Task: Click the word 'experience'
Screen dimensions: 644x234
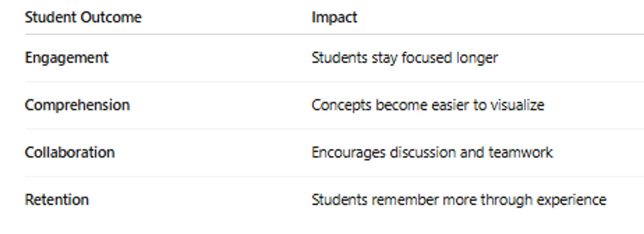Action: 572,200
